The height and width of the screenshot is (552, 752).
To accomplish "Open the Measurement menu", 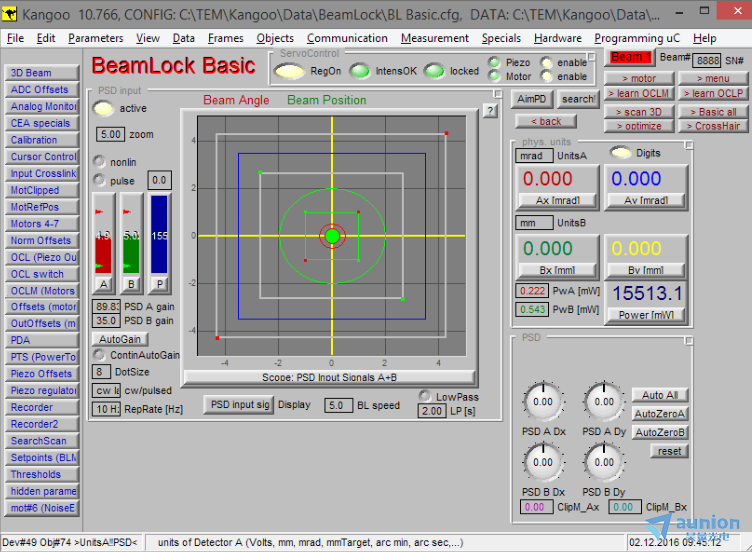I will click(435, 38).
